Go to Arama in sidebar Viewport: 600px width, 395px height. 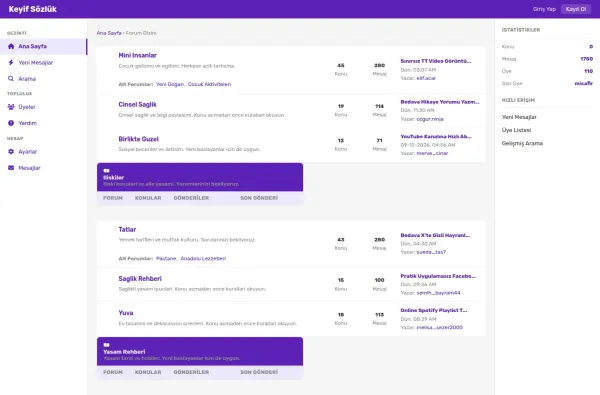coord(43,78)
